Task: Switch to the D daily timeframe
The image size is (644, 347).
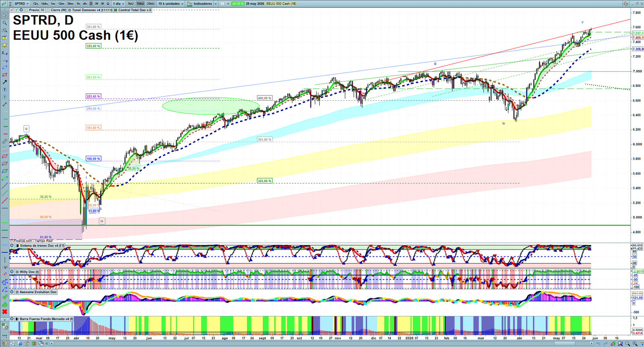Action: 91,4
